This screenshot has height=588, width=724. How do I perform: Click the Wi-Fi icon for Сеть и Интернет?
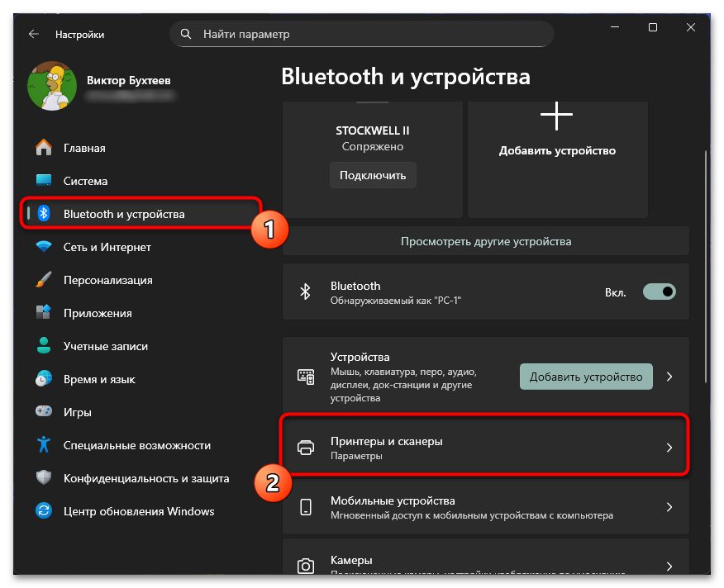pyautogui.click(x=44, y=246)
